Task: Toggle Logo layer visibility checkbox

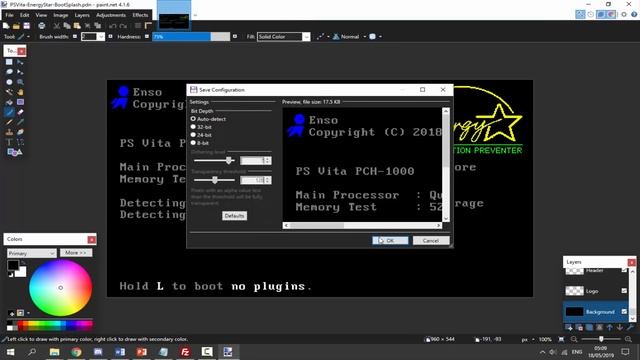Action: pos(624,291)
